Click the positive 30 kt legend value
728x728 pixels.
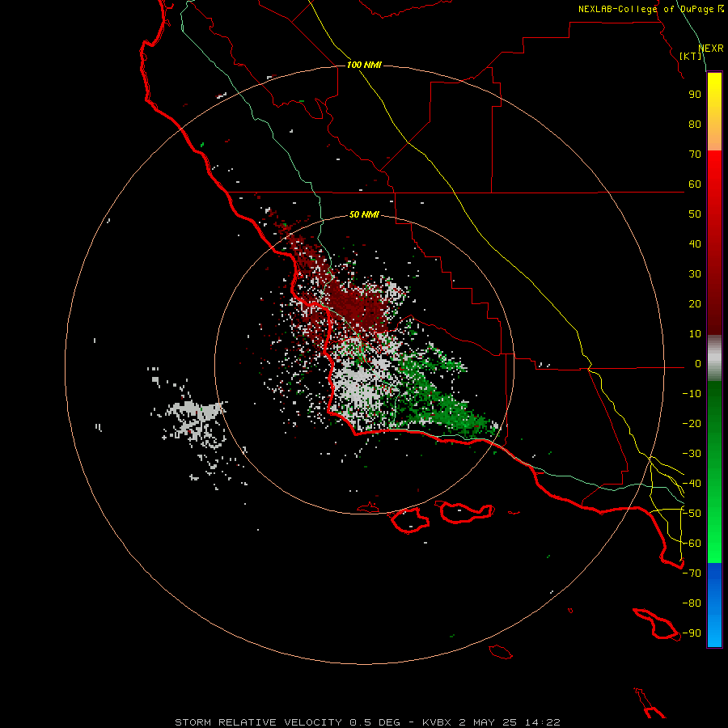coord(695,274)
